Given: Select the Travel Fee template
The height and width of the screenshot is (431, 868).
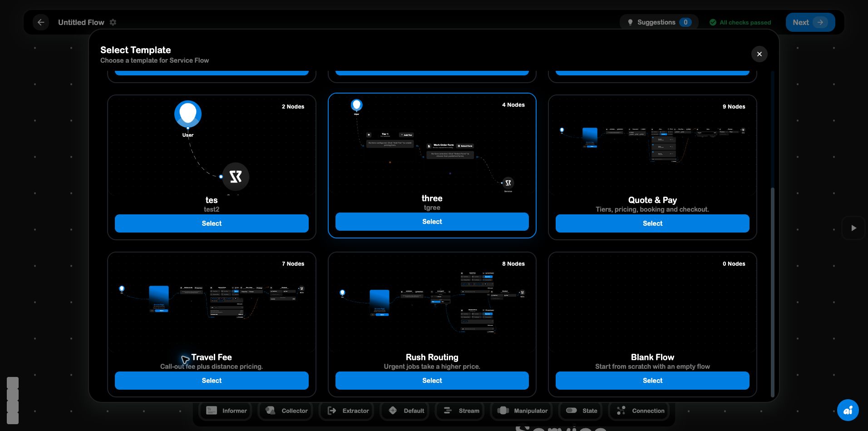Looking at the screenshot, I should [212, 381].
